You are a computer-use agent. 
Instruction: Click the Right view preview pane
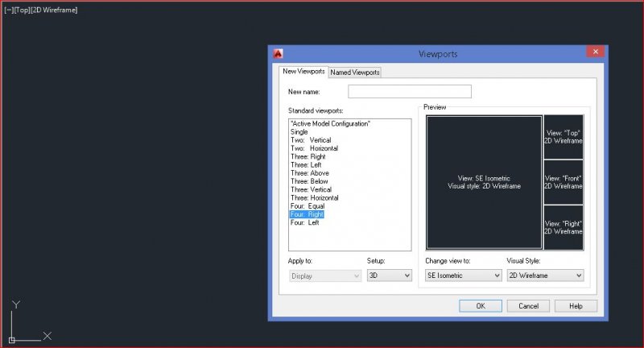563,228
